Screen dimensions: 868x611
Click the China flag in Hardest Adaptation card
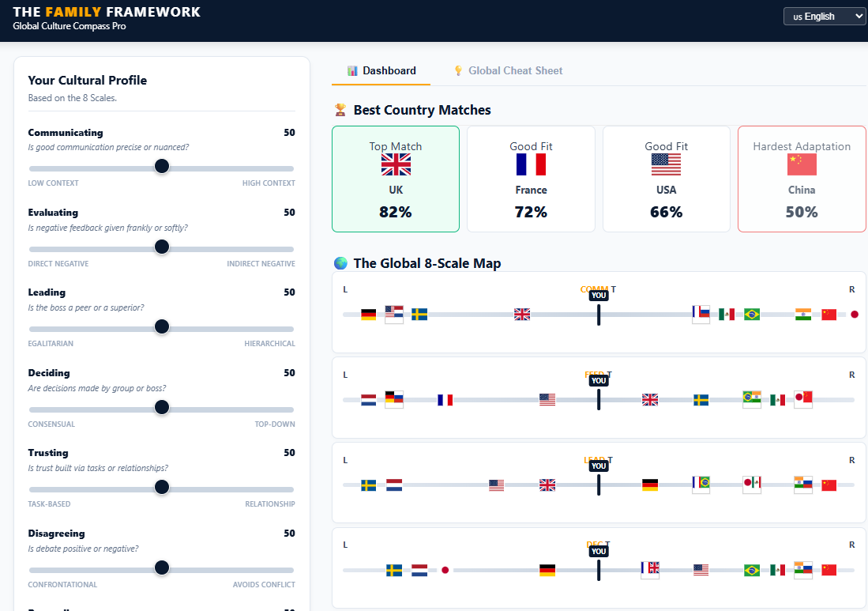pyautogui.click(x=801, y=165)
